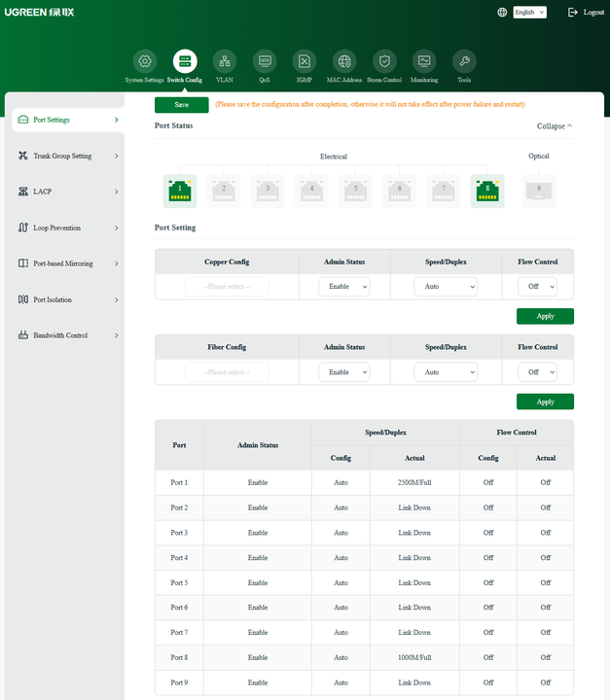
Task: Open LACP sidebar item
Action: pos(68,192)
